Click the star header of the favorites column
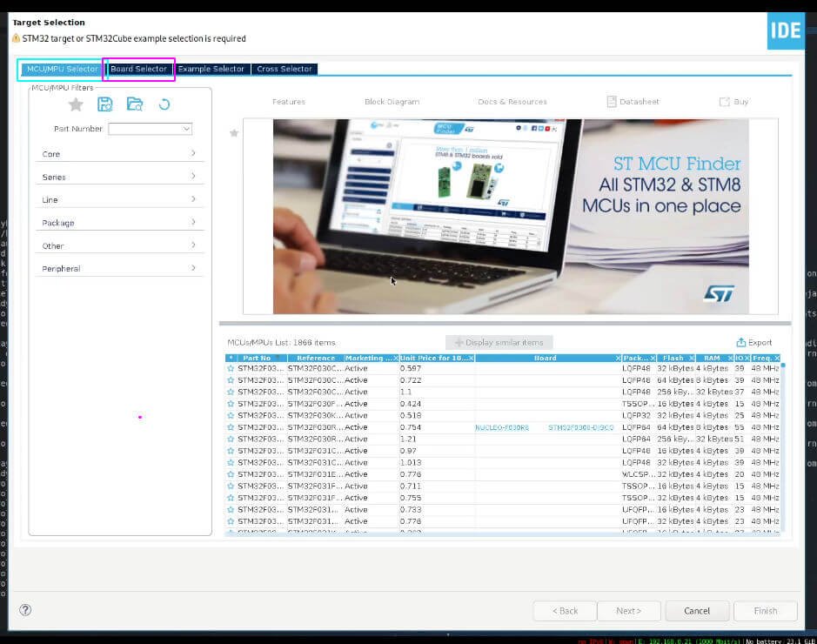The image size is (817, 644). click(231, 358)
